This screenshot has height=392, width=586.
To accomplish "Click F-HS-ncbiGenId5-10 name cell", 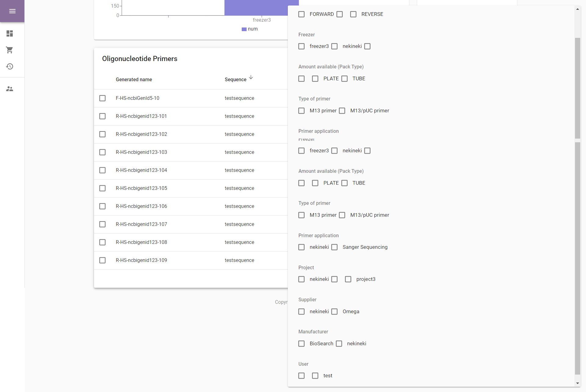I will pos(137,98).
